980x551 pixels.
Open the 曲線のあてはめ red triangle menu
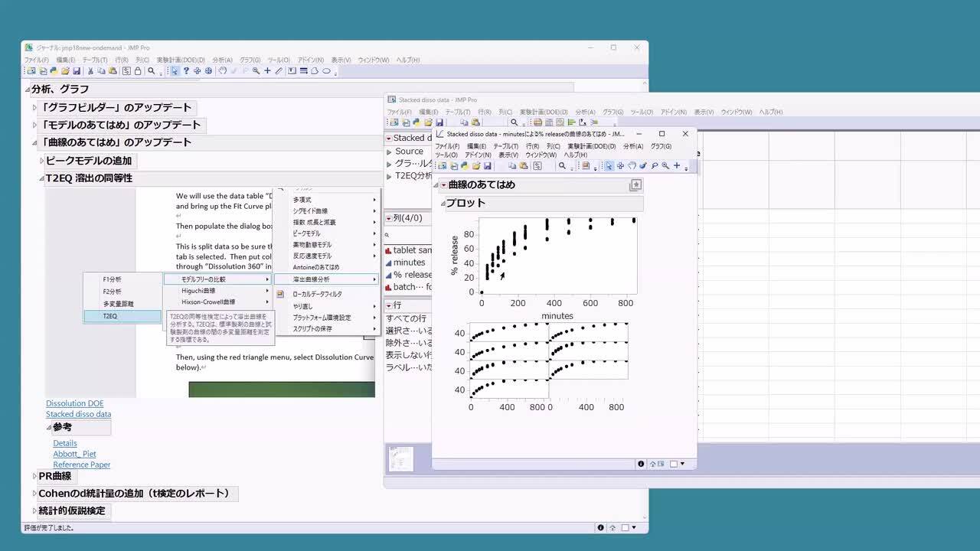pyautogui.click(x=443, y=185)
